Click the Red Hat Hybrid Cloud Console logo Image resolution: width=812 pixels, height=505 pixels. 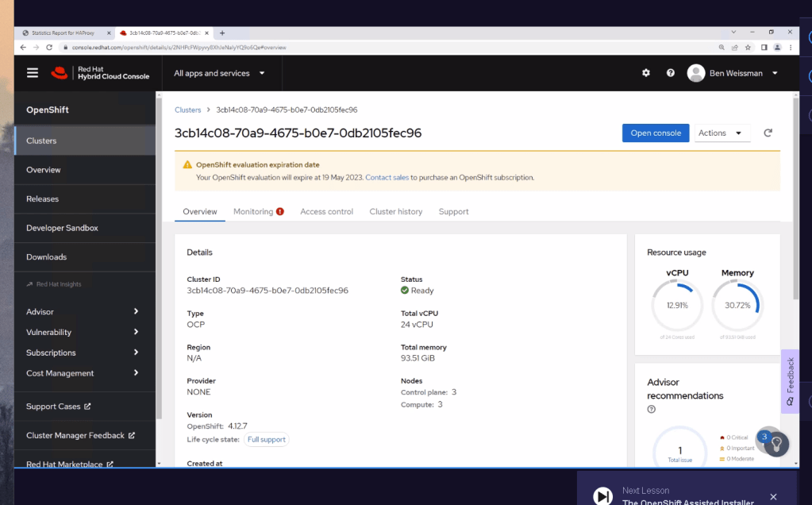tap(100, 73)
